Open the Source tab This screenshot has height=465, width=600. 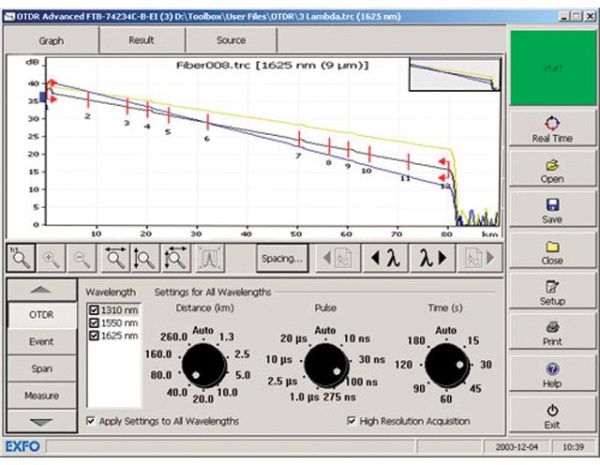click(231, 41)
